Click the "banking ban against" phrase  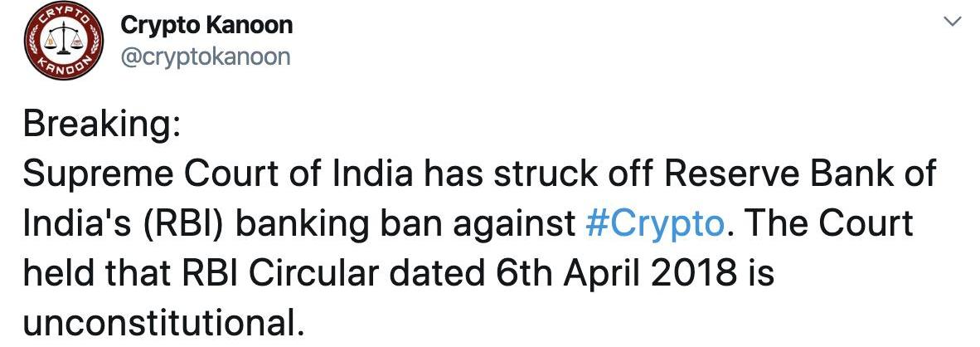[x=401, y=225]
